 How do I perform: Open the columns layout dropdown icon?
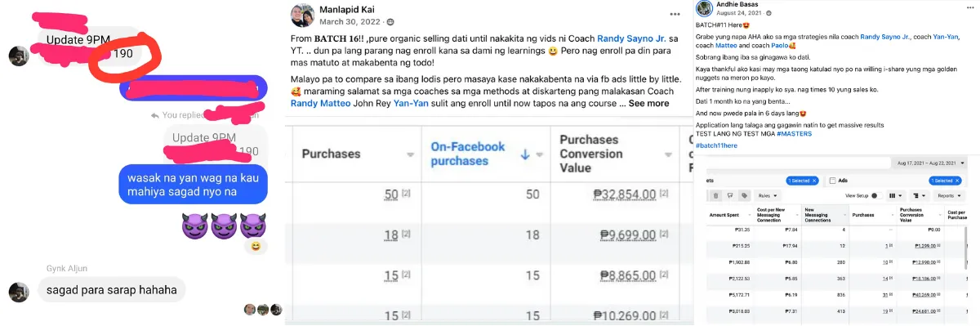point(895,195)
